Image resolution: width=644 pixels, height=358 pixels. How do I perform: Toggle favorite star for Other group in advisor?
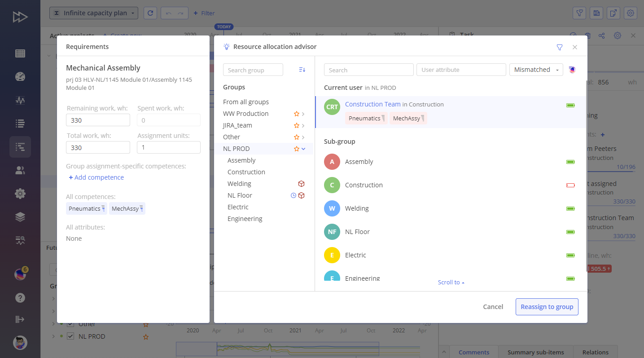pyautogui.click(x=296, y=137)
